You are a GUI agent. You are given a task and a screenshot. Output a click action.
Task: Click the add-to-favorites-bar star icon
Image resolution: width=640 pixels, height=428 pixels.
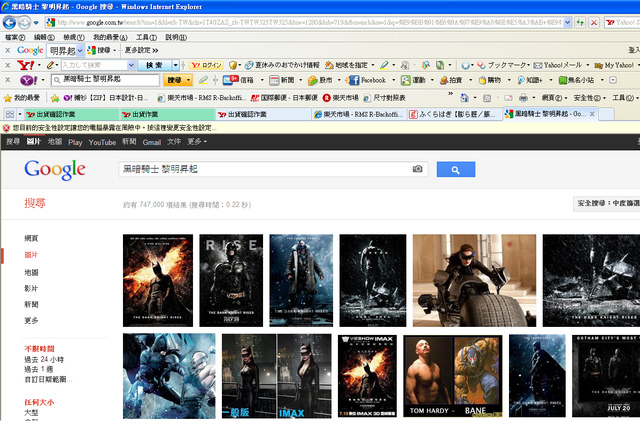click(55, 98)
